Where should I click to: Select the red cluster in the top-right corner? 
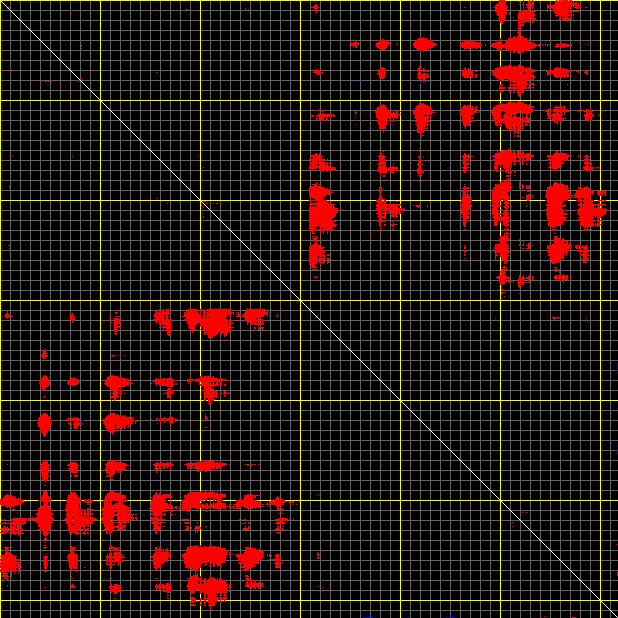click(x=564, y=9)
